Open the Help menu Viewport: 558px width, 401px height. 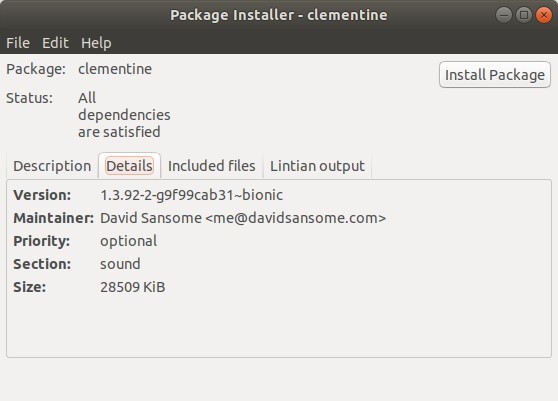coord(96,43)
